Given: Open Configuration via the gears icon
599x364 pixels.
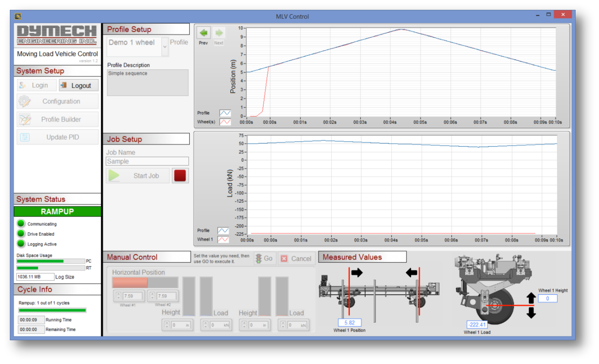Looking at the screenshot, I should point(25,101).
